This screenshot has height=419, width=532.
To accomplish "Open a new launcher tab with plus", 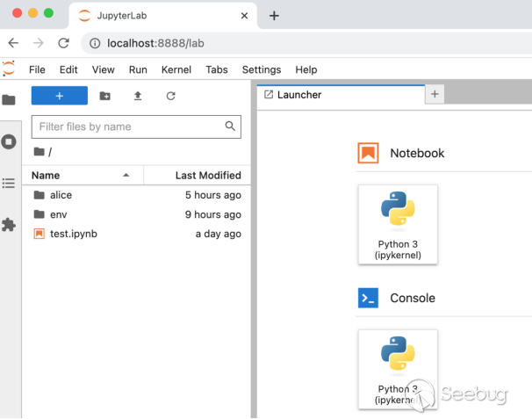I will (x=435, y=94).
